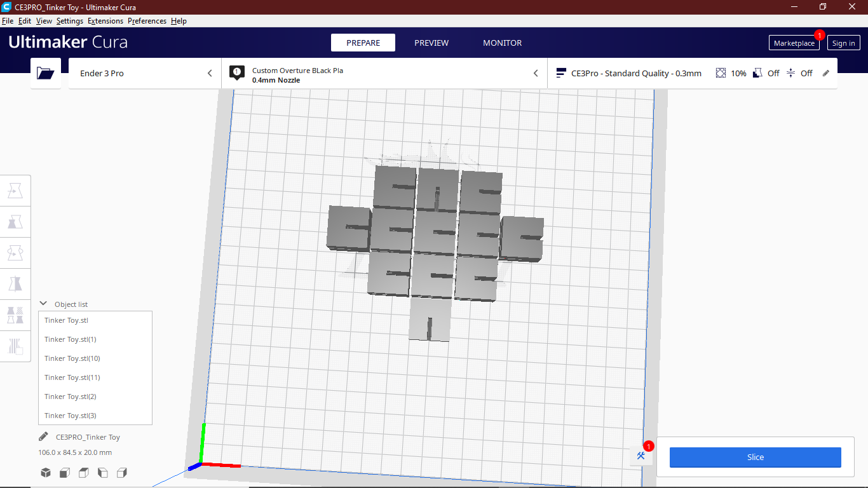Image resolution: width=868 pixels, height=488 pixels.
Task: Click the support icon in settings bar
Action: (757, 73)
